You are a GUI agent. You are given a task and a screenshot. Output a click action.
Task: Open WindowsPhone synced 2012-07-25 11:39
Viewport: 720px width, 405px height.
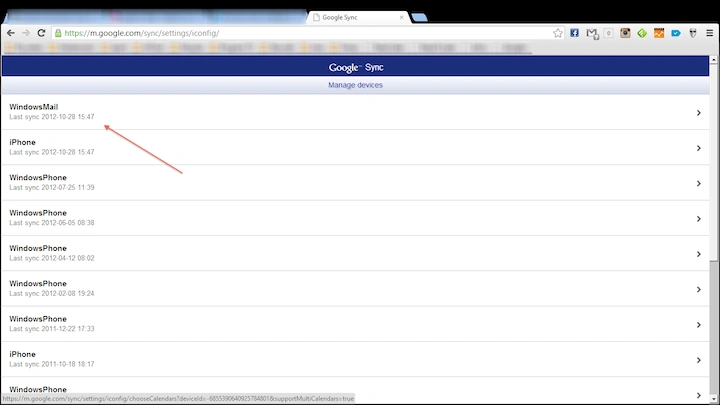[x=355, y=183]
